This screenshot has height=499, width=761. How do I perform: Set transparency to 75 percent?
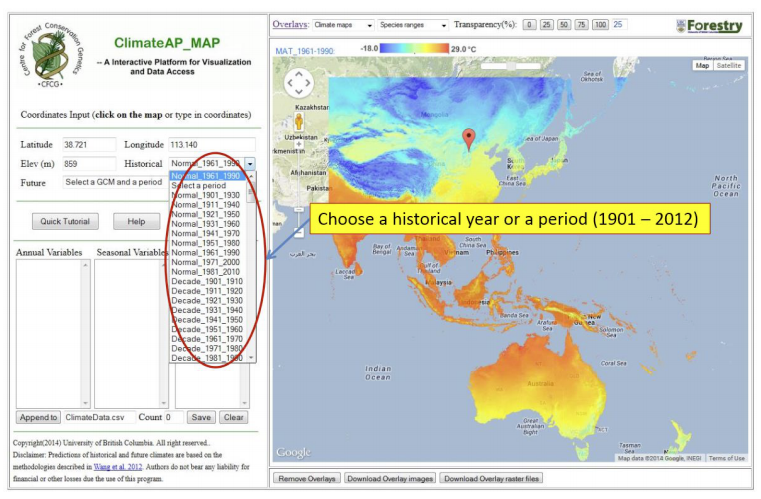581,25
